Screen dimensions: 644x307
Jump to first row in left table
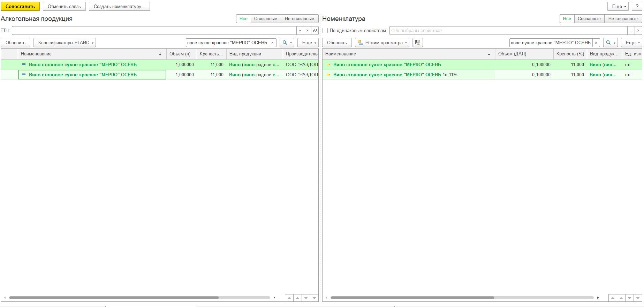[289, 298]
